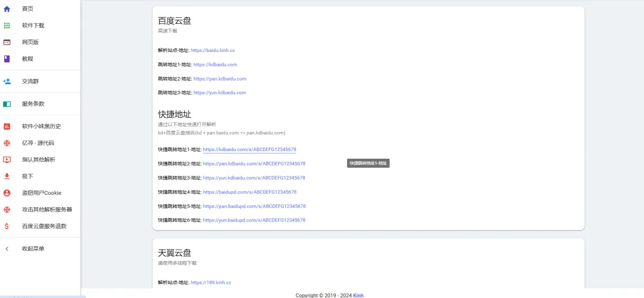Image resolution: width=644 pixels, height=298 pixels.
Task: Click the purple book icon for 教程
Action: [7, 59]
